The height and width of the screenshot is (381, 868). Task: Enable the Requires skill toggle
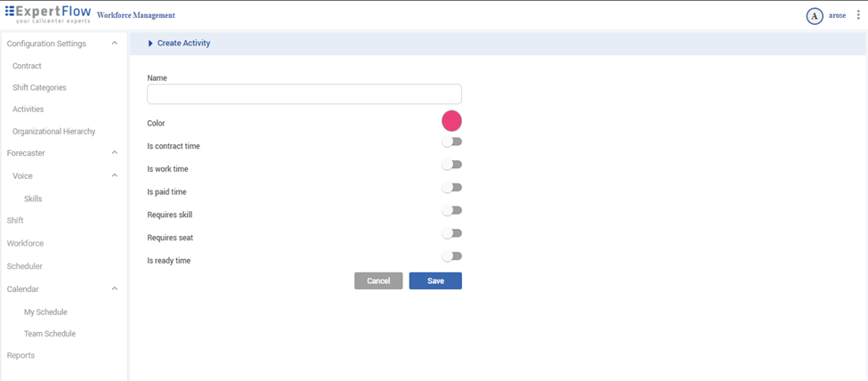(x=452, y=211)
